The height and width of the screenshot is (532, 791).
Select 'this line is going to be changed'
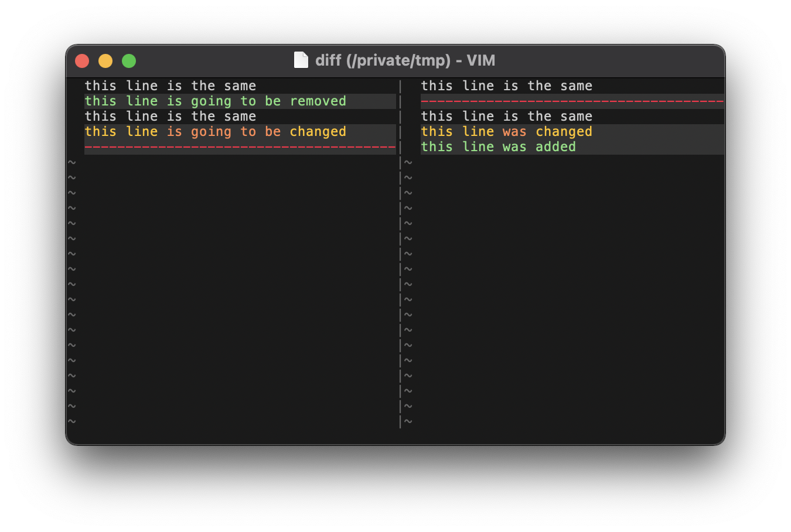pos(214,131)
